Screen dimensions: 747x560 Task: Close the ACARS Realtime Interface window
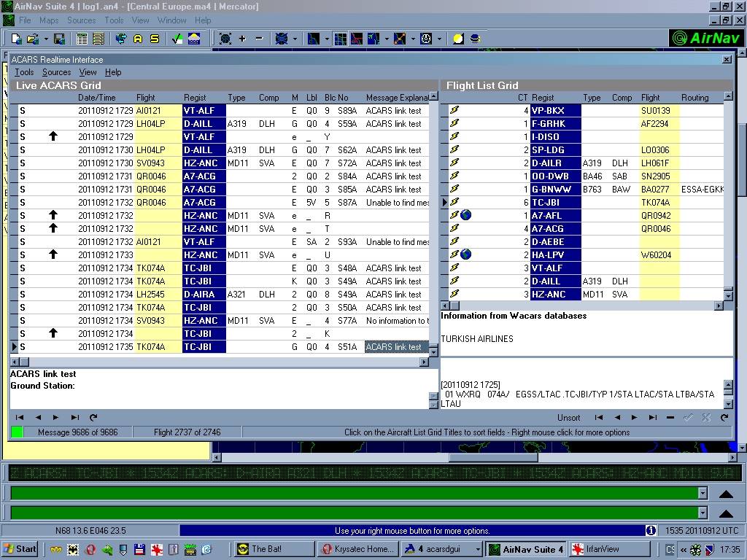pyautogui.click(x=727, y=60)
